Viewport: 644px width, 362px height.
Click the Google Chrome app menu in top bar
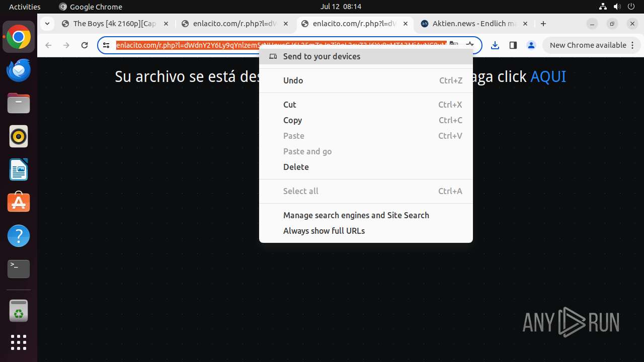tap(91, 7)
